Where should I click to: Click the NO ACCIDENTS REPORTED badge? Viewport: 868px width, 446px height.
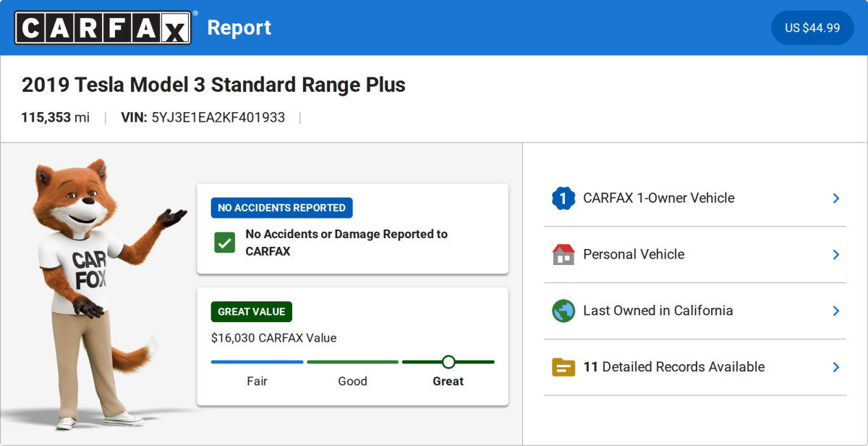coord(282,208)
